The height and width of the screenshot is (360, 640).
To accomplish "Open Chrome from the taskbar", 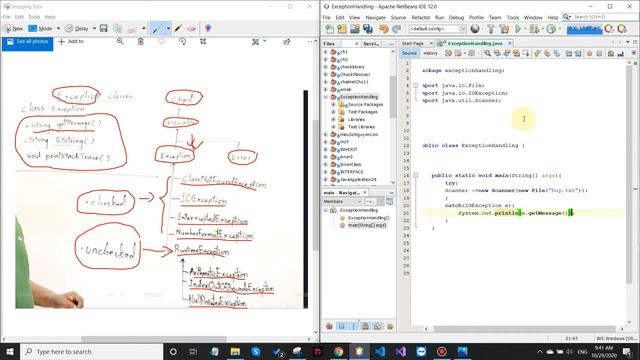I will click(338, 351).
